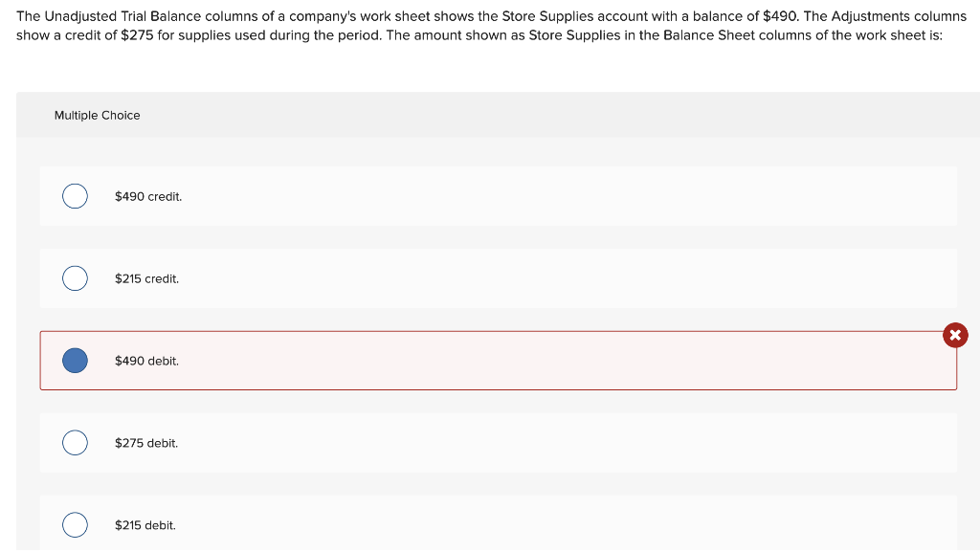
Task: Click the "$275 debit." answer text
Action: pos(146,443)
